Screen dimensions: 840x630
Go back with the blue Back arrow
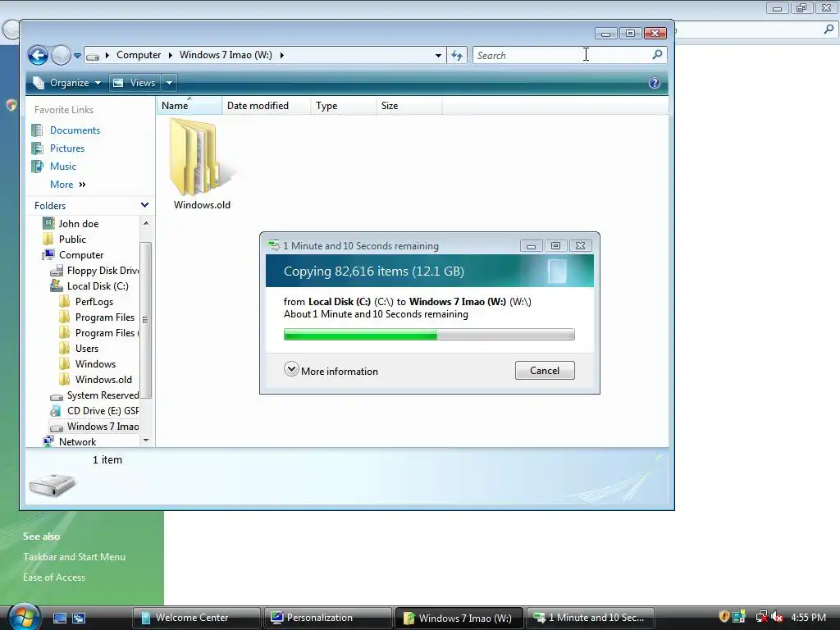tap(38, 55)
